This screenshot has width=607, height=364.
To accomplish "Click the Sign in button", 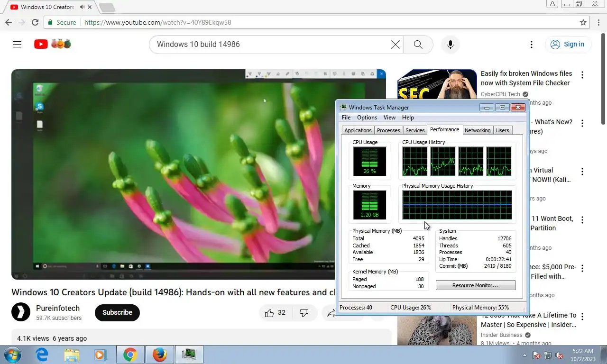I will point(568,45).
